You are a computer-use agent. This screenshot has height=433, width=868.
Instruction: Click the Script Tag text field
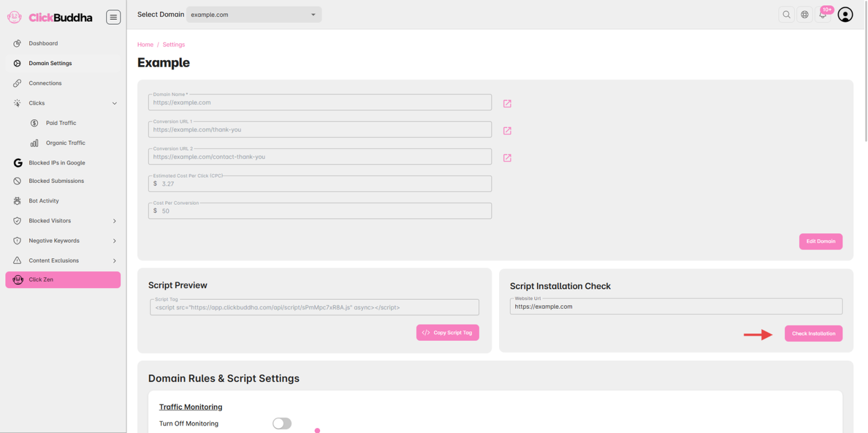[314, 307]
